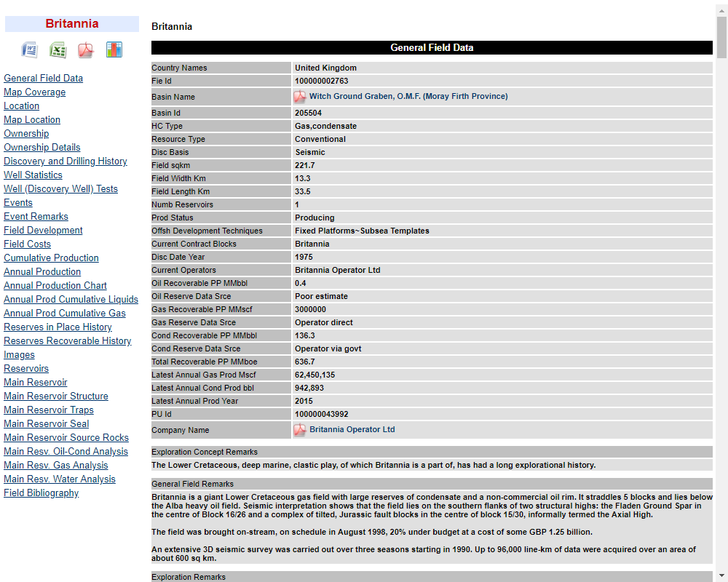Go to Field Bibliography section
The image size is (728, 582).
tap(41, 493)
